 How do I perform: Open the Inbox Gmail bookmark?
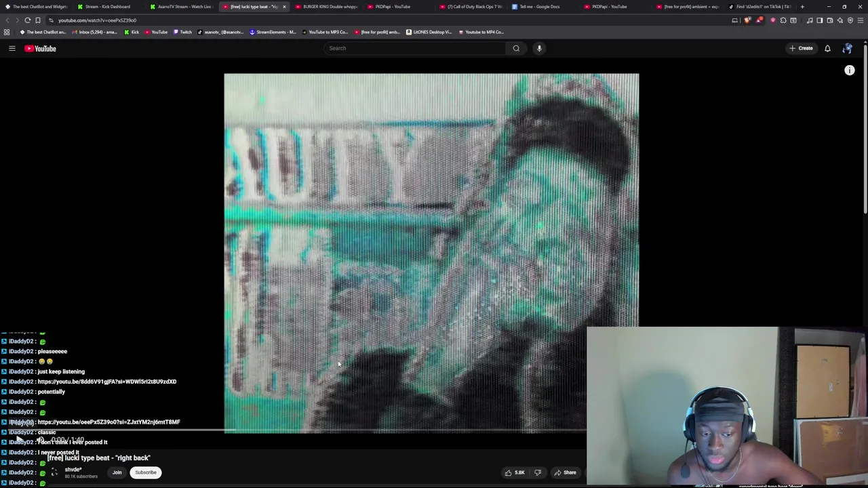(94, 32)
